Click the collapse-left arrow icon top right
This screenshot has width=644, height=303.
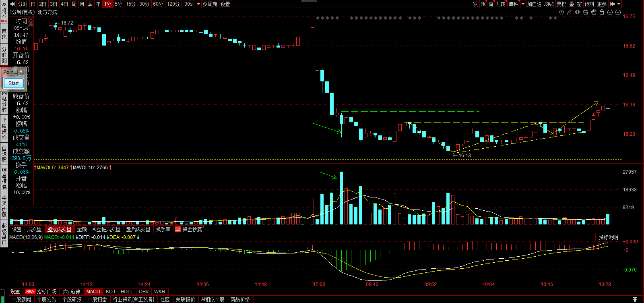(x=612, y=4)
